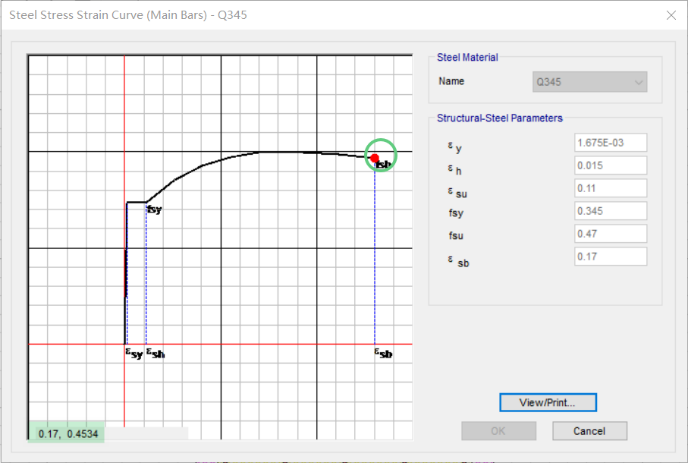Click the intersection of the red axes
The height and width of the screenshot is (463, 688).
[124, 344]
